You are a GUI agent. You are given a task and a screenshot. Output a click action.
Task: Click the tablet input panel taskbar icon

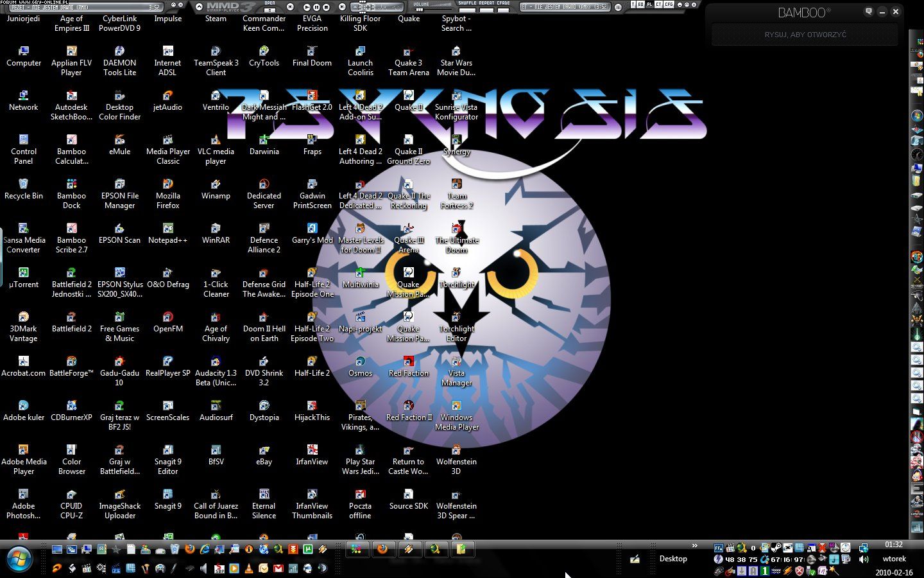(635, 559)
